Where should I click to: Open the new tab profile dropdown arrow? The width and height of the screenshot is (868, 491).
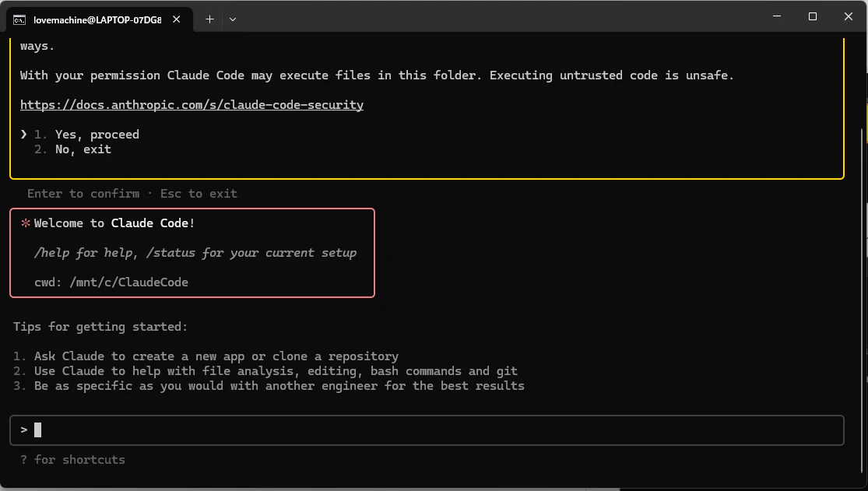(233, 19)
